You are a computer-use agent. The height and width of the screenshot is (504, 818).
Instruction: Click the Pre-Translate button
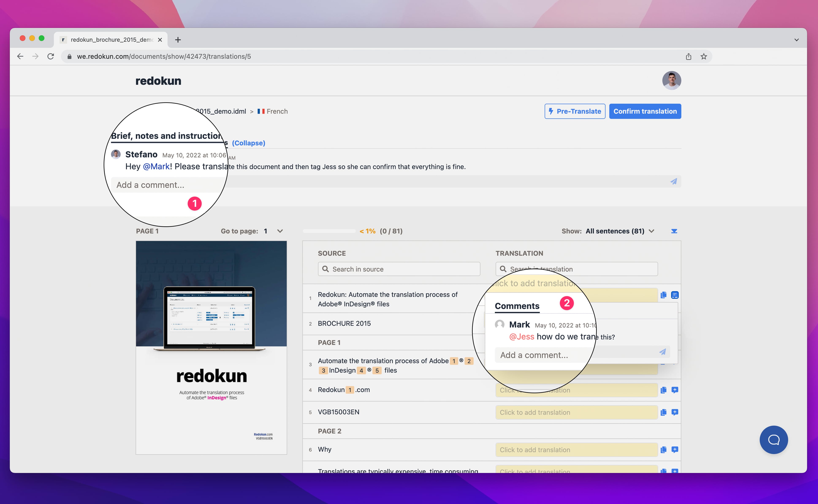[574, 111]
